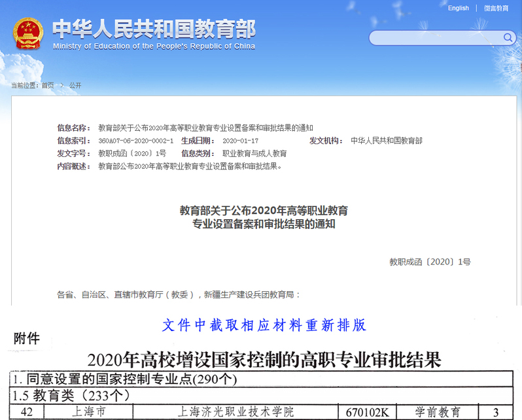This screenshot has width=522, height=420.
Task: Click the date 2020-01-17
Action: [240, 141]
